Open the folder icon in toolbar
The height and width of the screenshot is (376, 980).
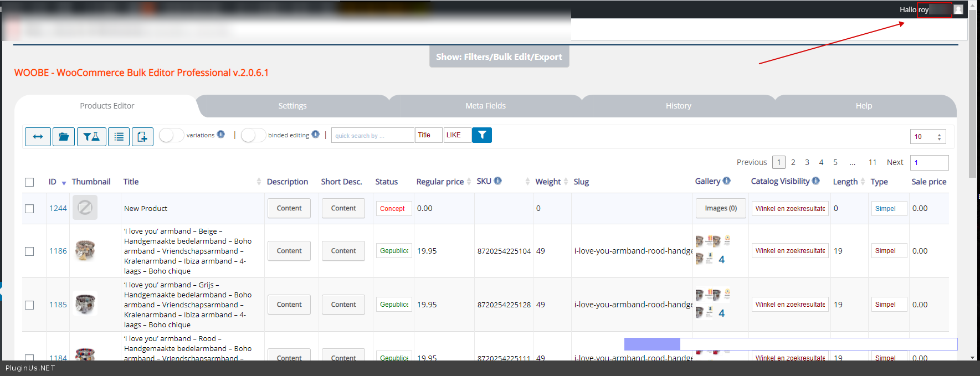(64, 136)
